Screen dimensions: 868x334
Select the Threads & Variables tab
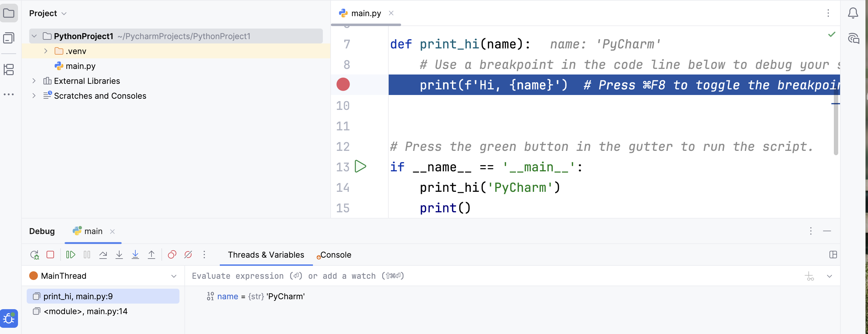pyautogui.click(x=266, y=255)
